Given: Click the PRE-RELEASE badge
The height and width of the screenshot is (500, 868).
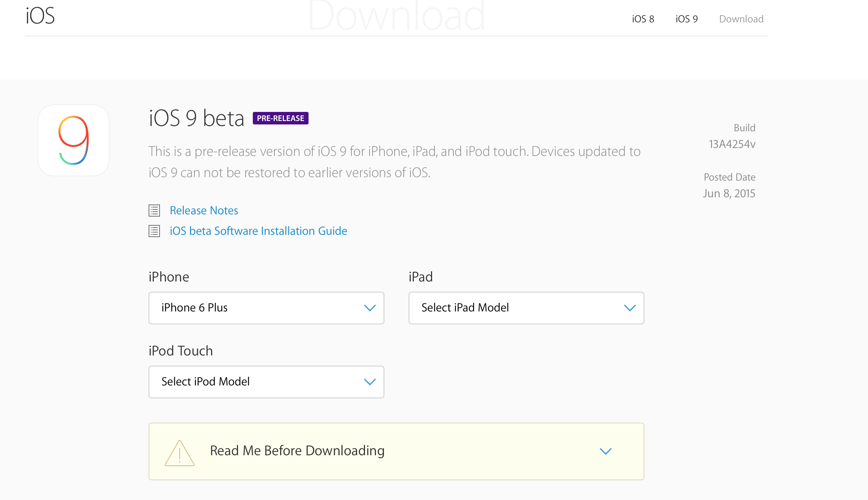Looking at the screenshot, I should click(280, 118).
